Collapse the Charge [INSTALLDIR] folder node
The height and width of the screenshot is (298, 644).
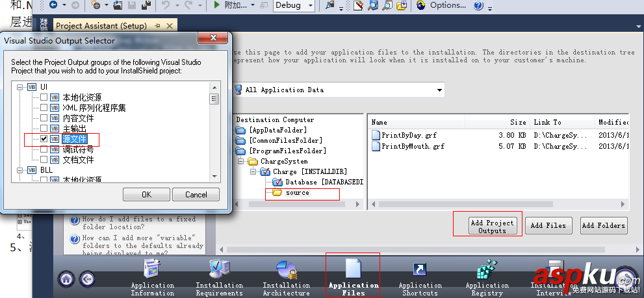[x=253, y=171]
